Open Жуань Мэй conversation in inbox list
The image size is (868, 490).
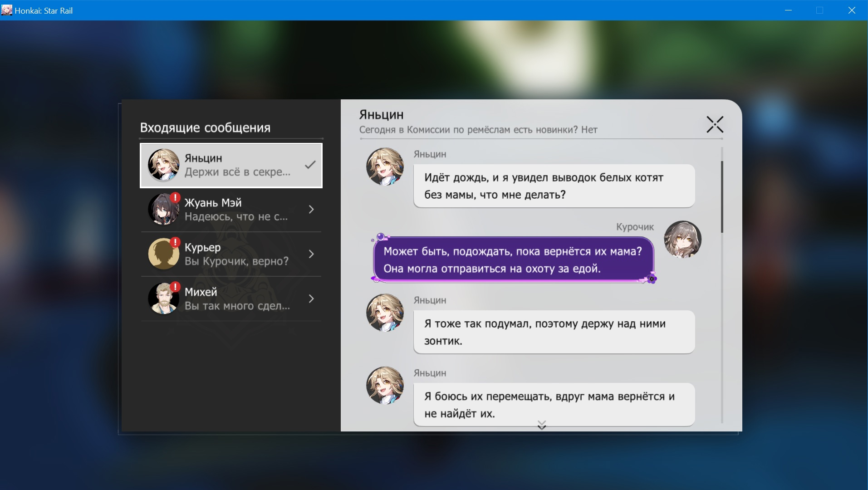231,210
